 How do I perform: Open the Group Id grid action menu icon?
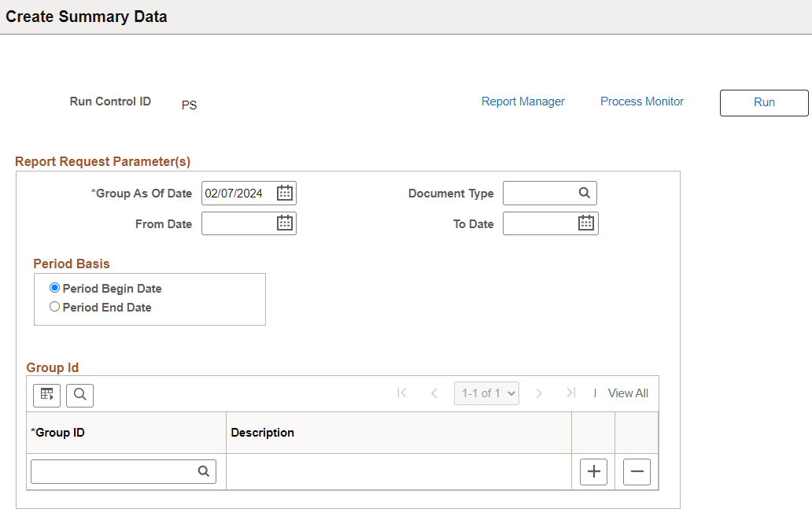[x=46, y=395]
